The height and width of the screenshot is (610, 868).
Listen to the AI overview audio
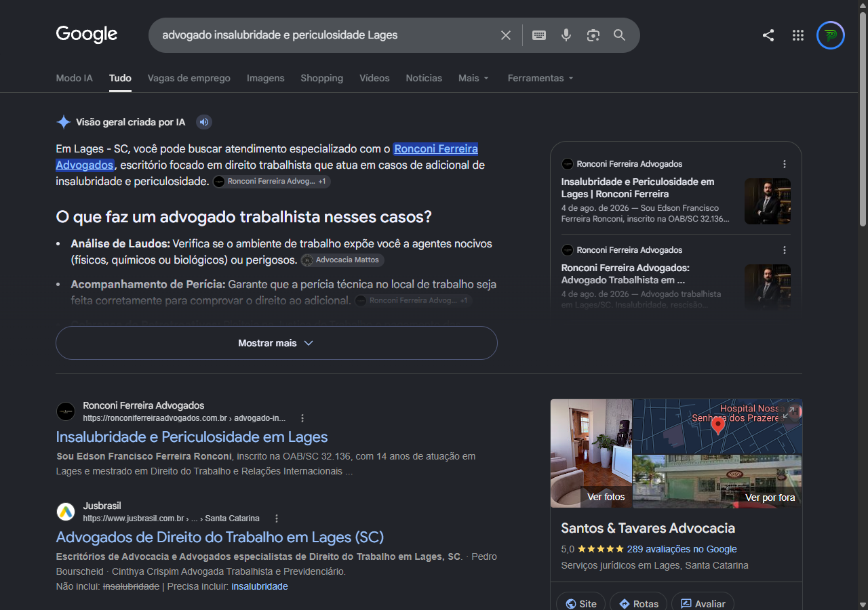click(204, 122)
